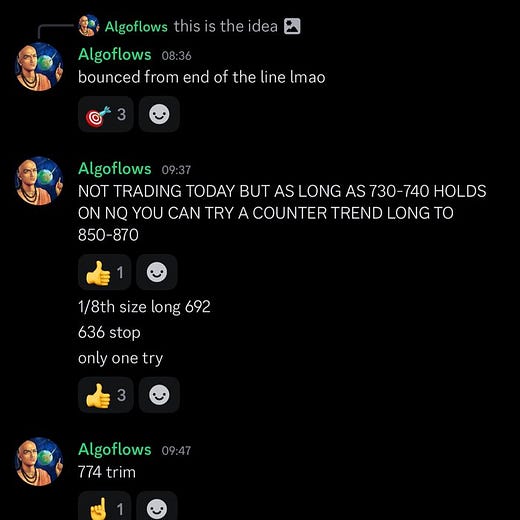Screen dimensions: 520x520
Task: Click Algoflows username on the 09:37 message
Action: [115, 169]
